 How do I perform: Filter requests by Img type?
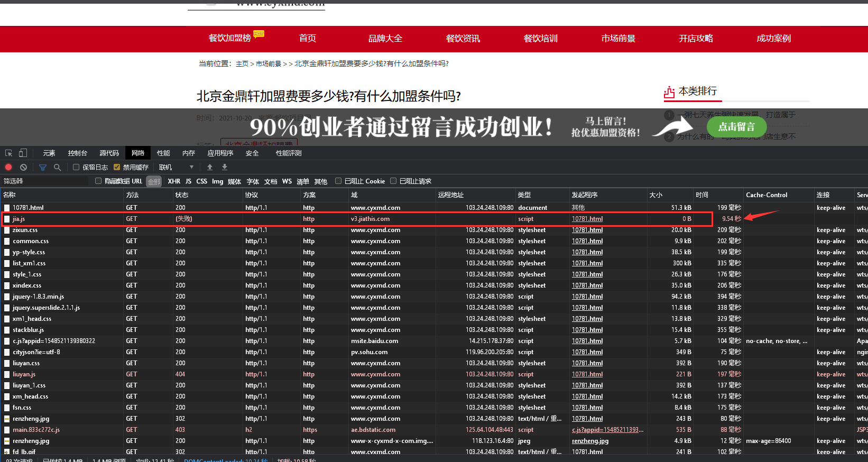pyautogui.click(x=218, y=181)
